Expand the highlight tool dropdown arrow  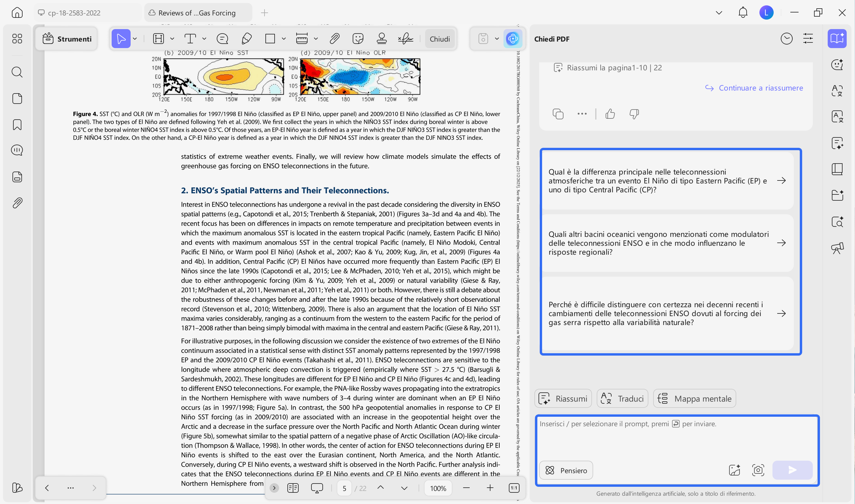(172, 39)
